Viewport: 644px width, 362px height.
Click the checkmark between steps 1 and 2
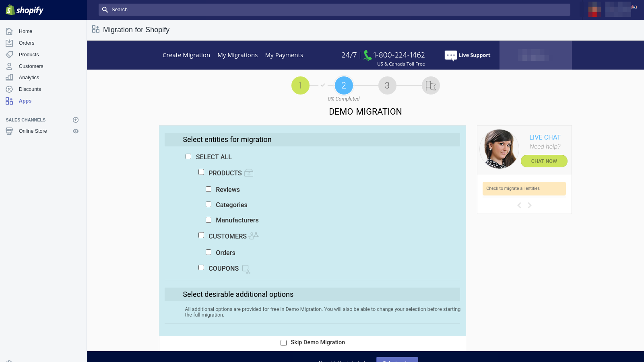323,85
